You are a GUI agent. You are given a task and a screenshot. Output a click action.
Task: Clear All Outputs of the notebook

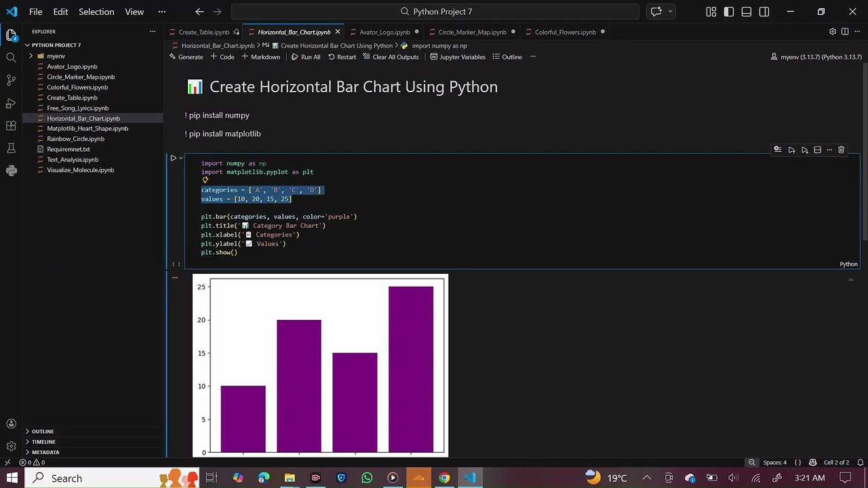(391, 57)
